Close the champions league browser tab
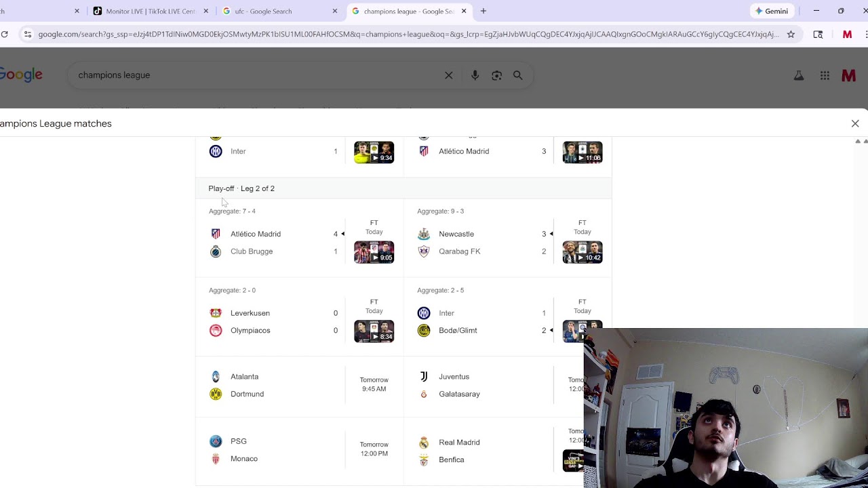 coord(464,11)
